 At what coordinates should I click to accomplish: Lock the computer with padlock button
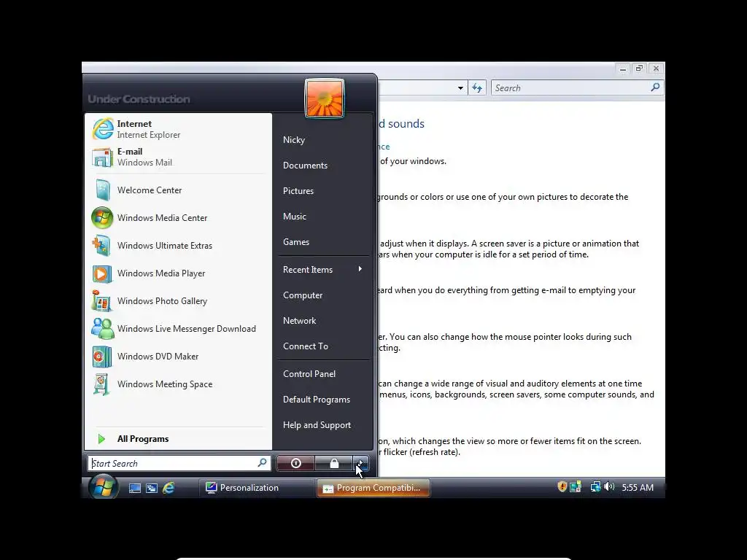tap(334, 463)
